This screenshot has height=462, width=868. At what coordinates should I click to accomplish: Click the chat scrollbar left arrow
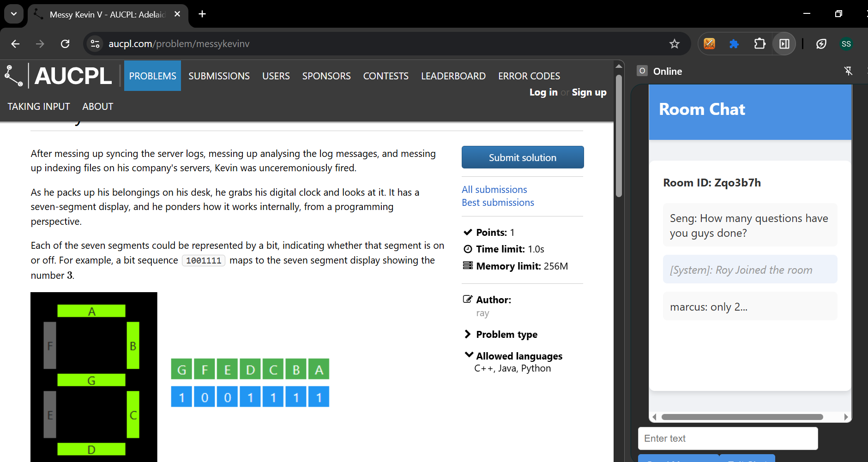[654, 417]
